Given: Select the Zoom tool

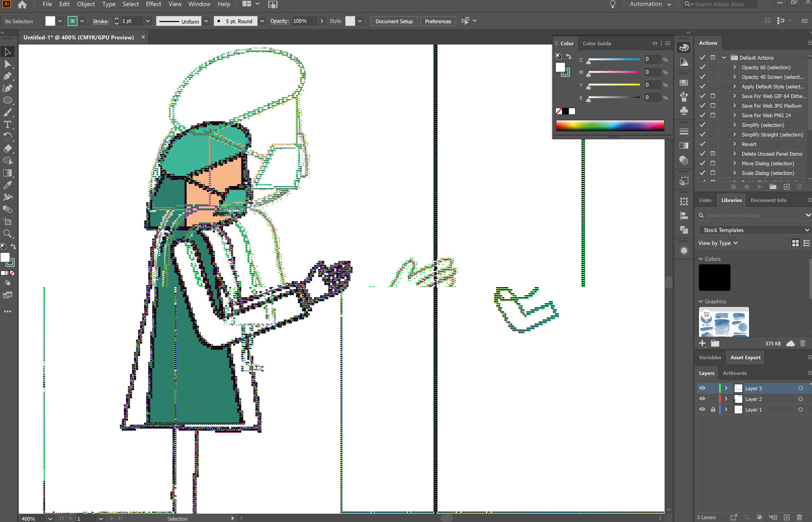Looking at the screenshot, I should pos(7,234).
